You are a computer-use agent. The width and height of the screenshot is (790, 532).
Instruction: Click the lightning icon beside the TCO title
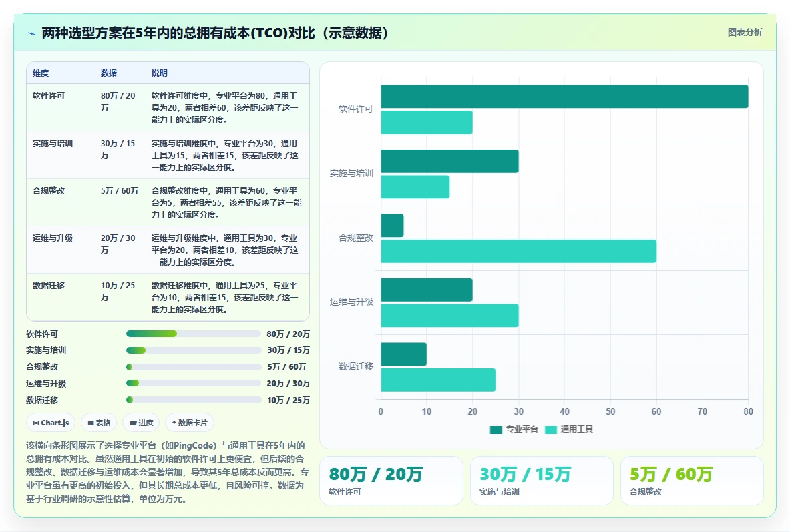point(32,34)
